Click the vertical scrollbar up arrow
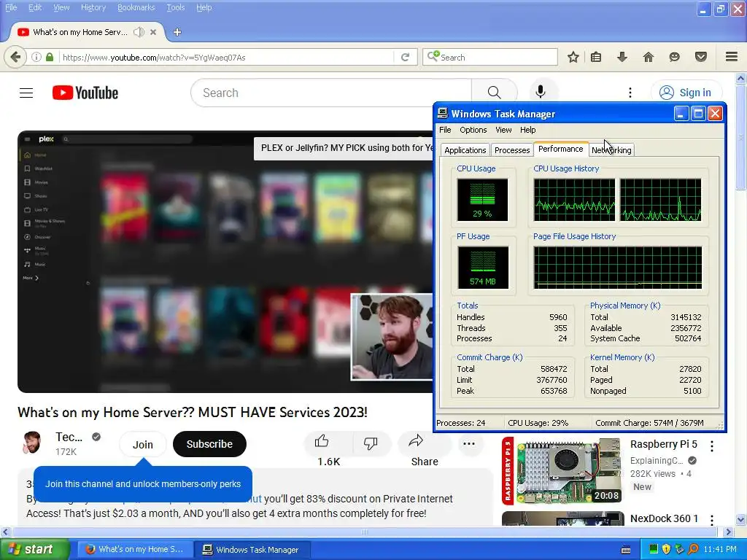The width and height of the screenshot is (747, 560). click(x=741, y=77)
